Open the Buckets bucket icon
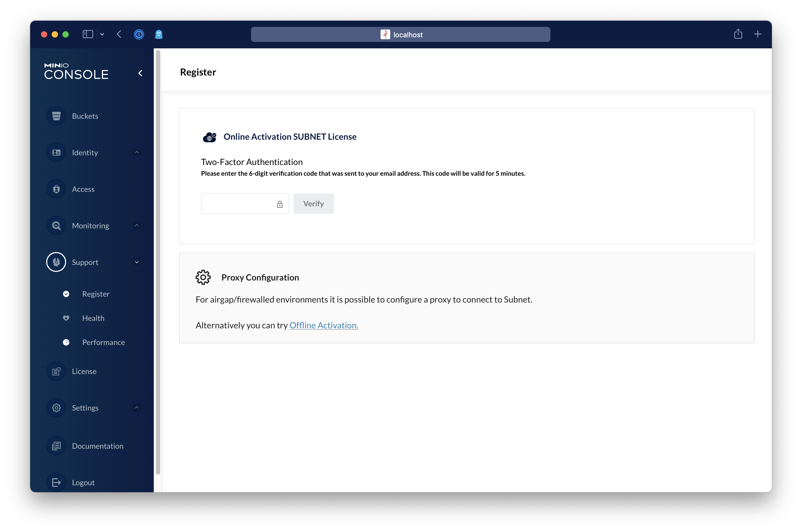 (56, 116)
